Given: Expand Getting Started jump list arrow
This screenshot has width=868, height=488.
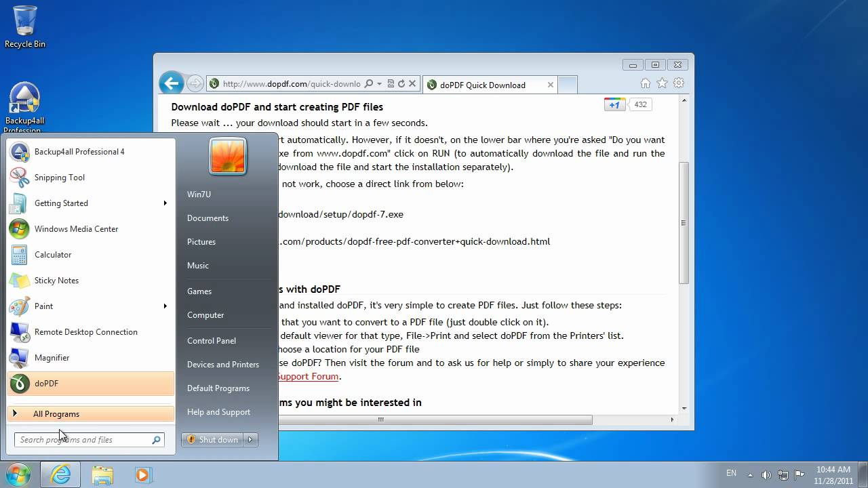Looking at the screenshot, I should pos(165,203).
